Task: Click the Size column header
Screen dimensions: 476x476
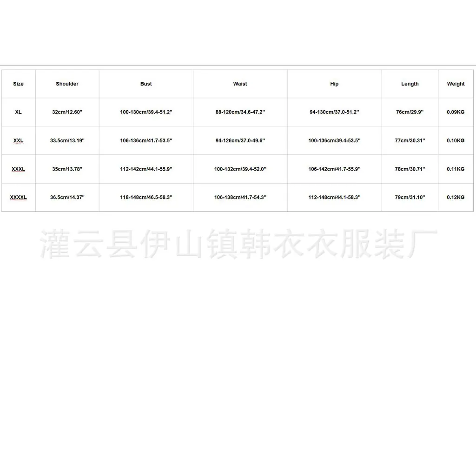Action: tap(18, 84)
